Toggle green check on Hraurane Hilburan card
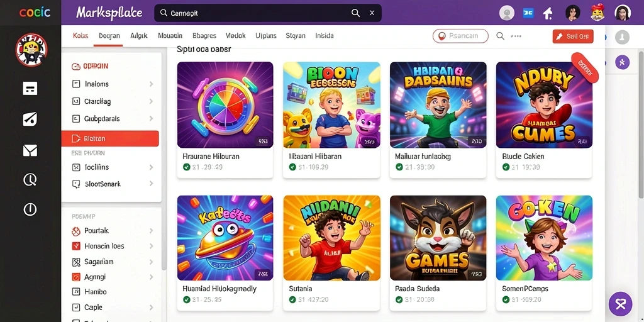Viewport: 644px width, 322px height. tap(186, 167)
